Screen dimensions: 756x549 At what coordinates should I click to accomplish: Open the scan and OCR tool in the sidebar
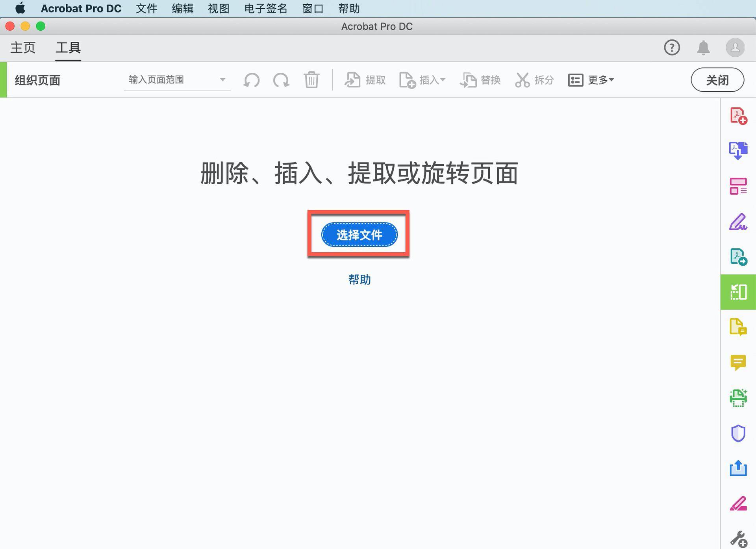coord(738,397)
